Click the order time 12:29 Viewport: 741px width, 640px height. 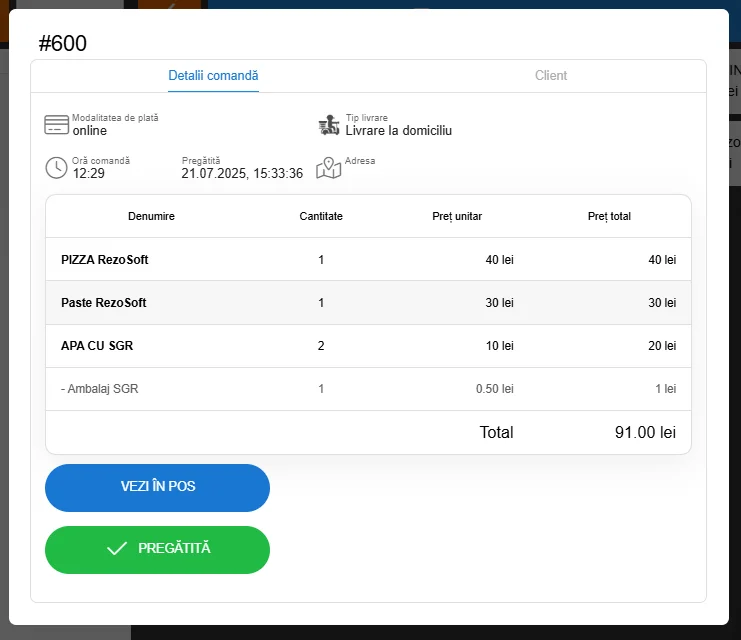(88, 173)
